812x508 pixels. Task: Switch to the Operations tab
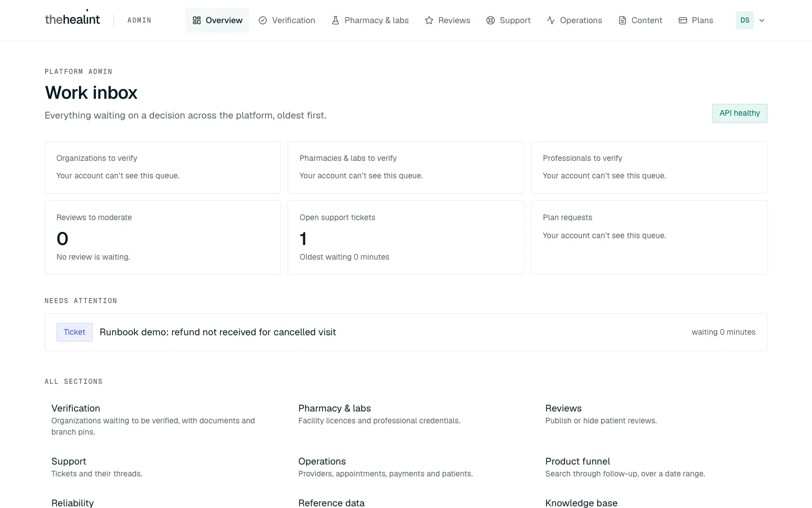[575, 20]
